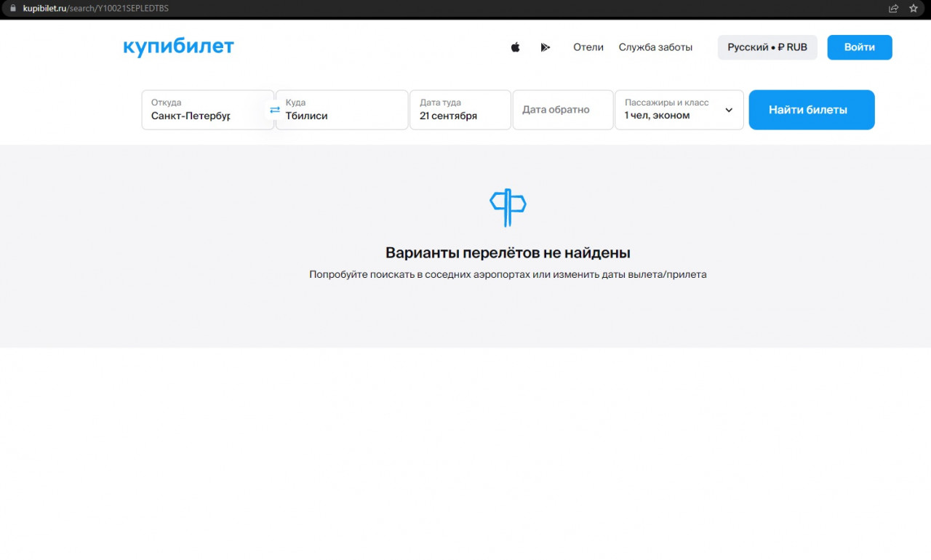Screen dimensions: 931x560
Task: Edit the Куда field Тбилиси
Action: point(342,110)
